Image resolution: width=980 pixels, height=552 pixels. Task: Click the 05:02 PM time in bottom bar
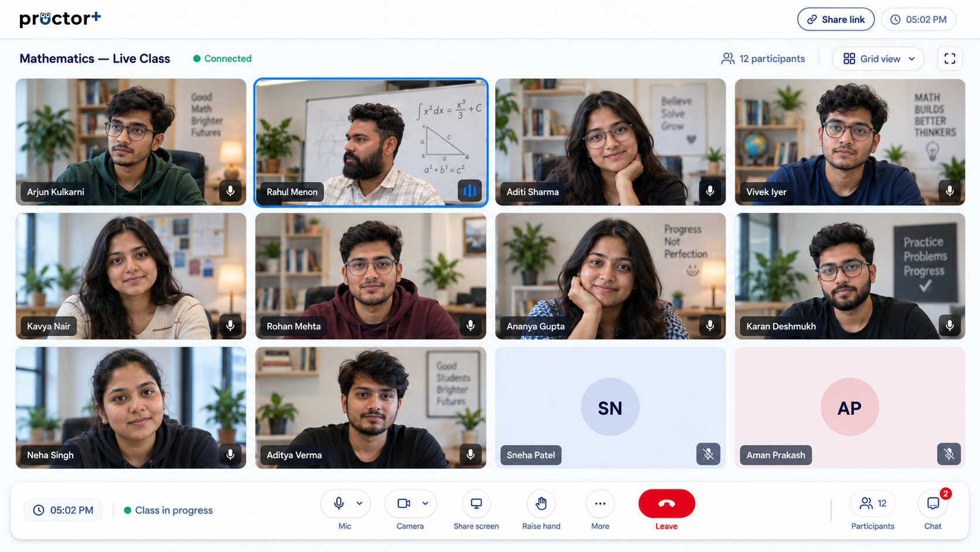pyautogui.click(x=63, y=510)
